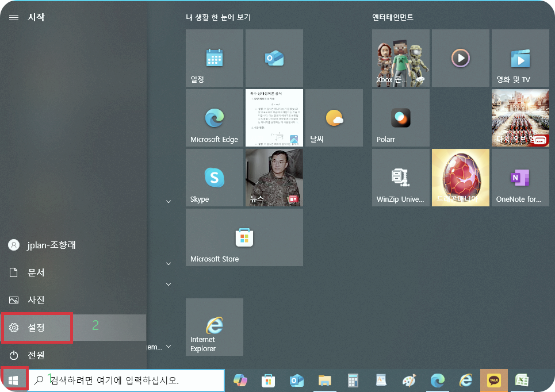
Task: Open the castle army game tile
Action: 520,118
